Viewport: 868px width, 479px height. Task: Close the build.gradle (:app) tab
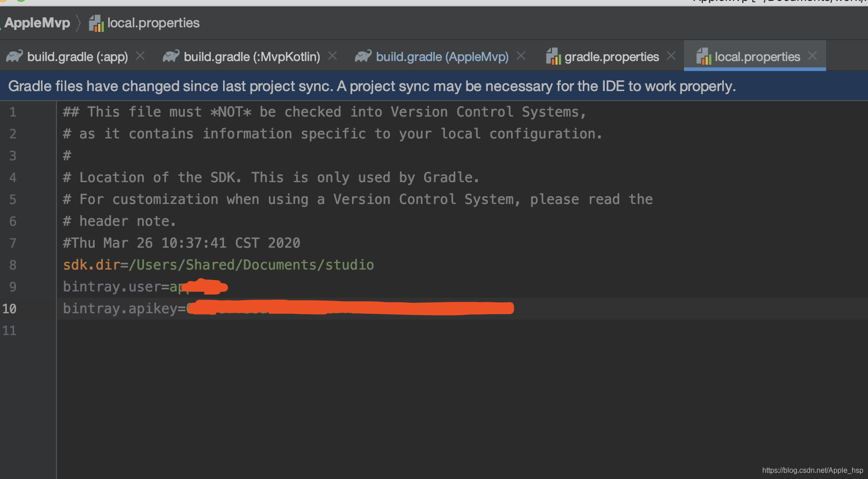click(140, 56)
